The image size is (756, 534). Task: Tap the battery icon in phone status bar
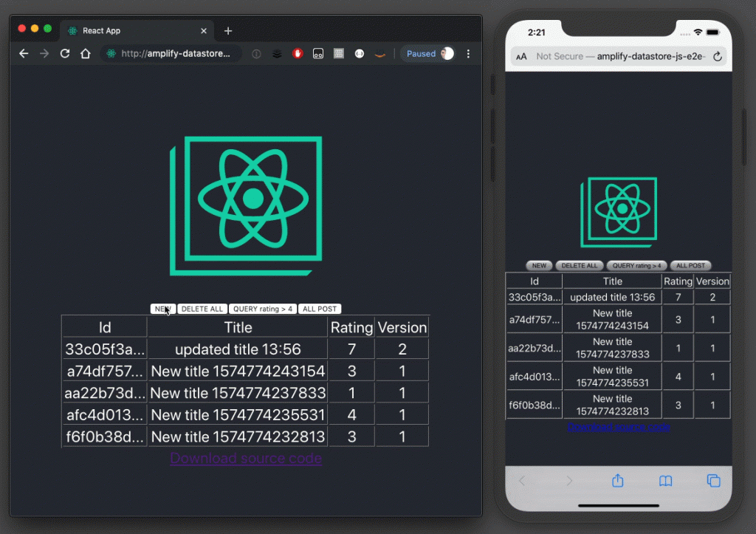712,32
